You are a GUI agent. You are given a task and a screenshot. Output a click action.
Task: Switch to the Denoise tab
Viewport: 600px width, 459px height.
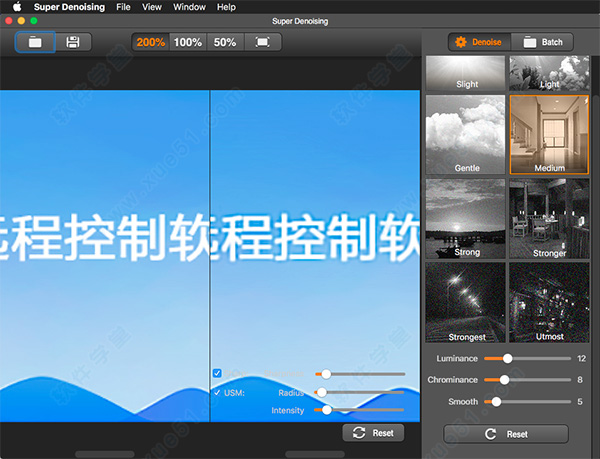479,42
